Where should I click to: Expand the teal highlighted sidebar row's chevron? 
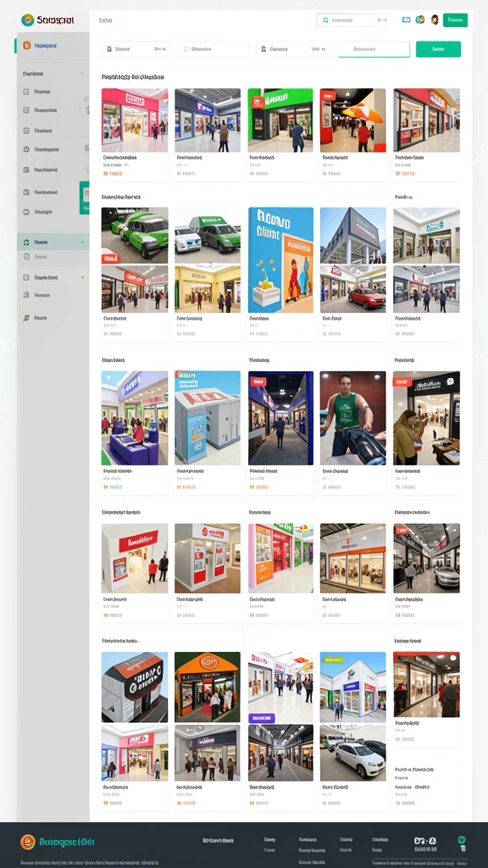(82, 242)
